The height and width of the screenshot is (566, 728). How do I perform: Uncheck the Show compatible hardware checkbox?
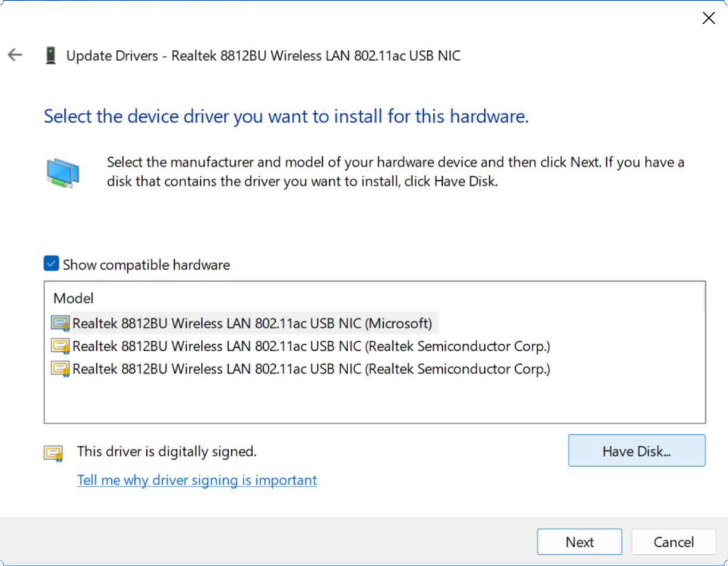click(51, 264)
